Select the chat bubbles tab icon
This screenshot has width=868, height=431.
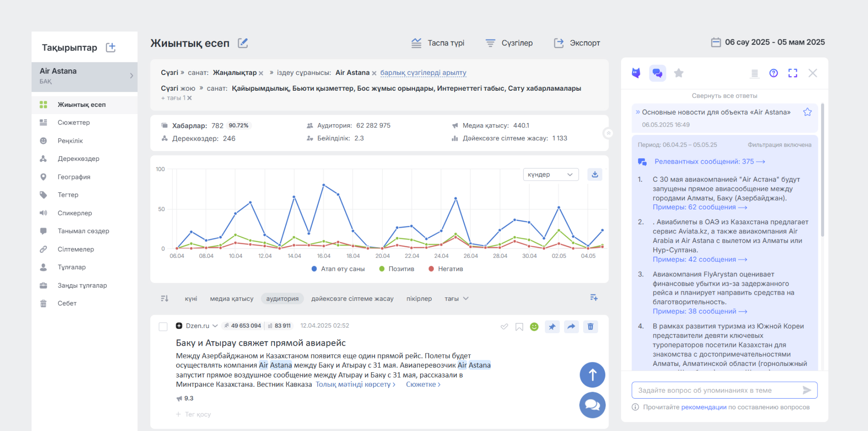pos(658,73)
